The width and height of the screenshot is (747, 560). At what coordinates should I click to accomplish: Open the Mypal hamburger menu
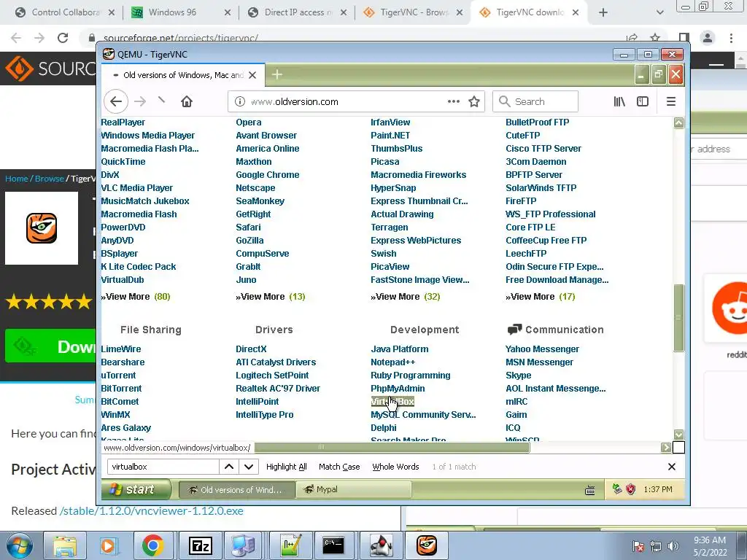tap(671, 101)
